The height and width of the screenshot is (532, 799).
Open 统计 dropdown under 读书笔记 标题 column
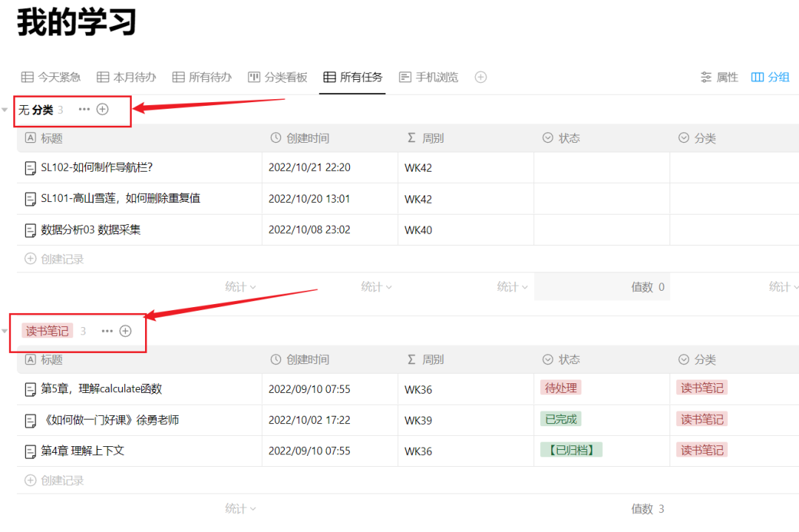click(x=240, y=508)
